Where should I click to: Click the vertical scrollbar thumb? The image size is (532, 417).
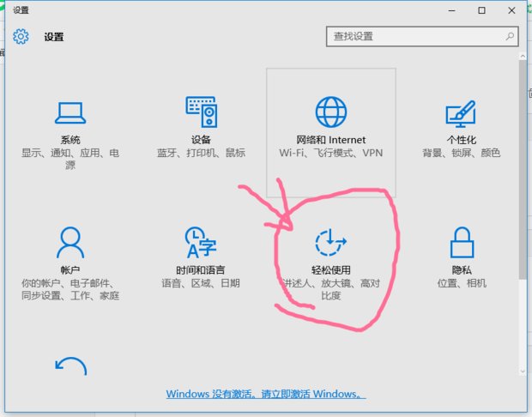point(523,170)
